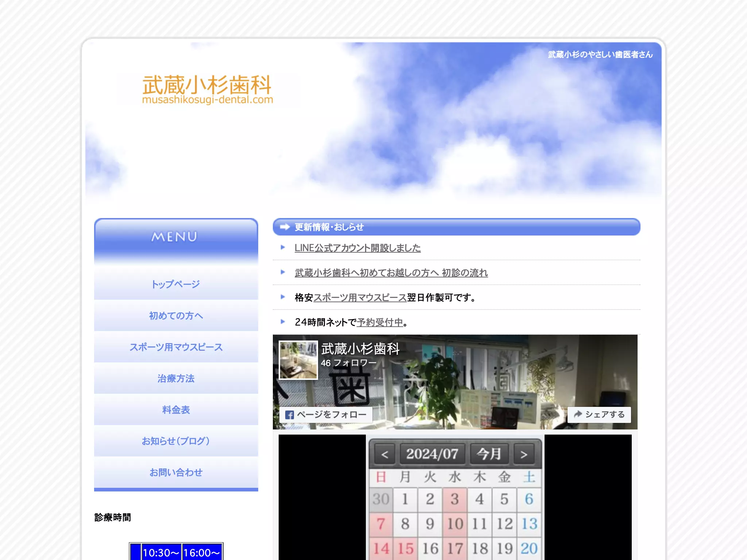Select July 10 on the calendar

(454, 524)
